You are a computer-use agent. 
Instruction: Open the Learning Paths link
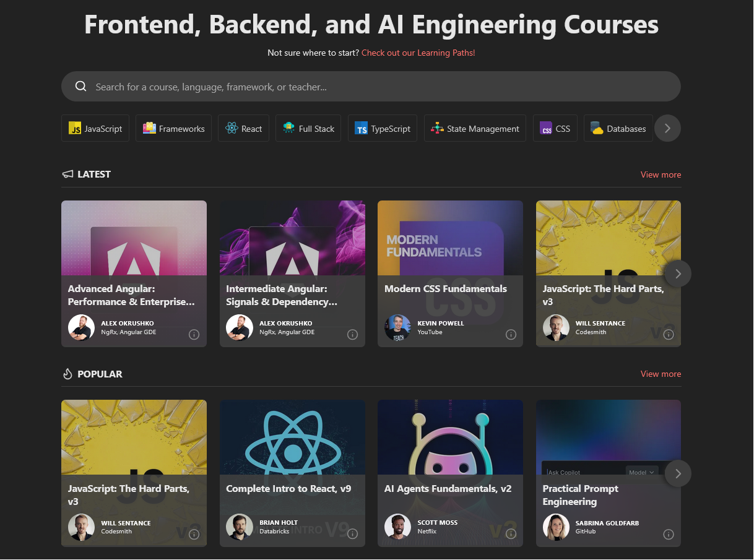click(418, 53)
